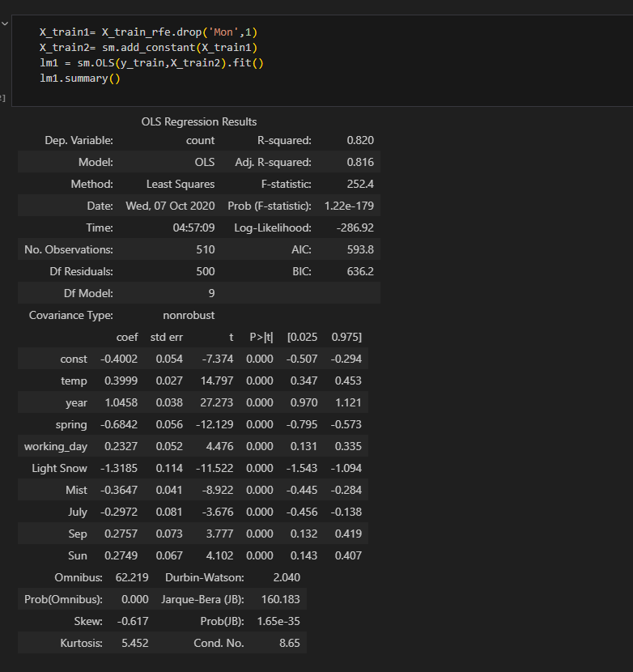This screenshot has height=672, width=633.
Task: Select the Light Snow std err 0.114
Action: (169, 468)
